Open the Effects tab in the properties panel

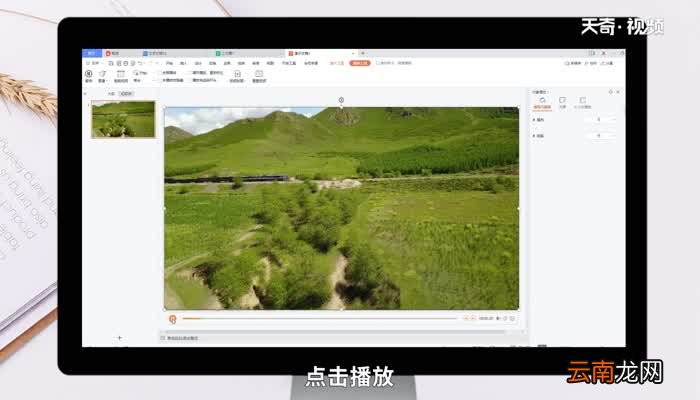pos(562,103)
